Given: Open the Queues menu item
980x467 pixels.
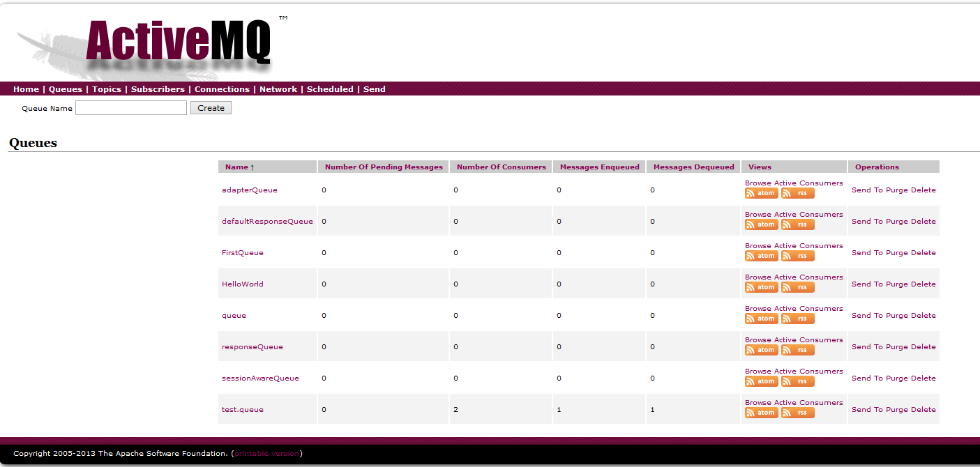Looking at the screenshot, I should 66,89.
